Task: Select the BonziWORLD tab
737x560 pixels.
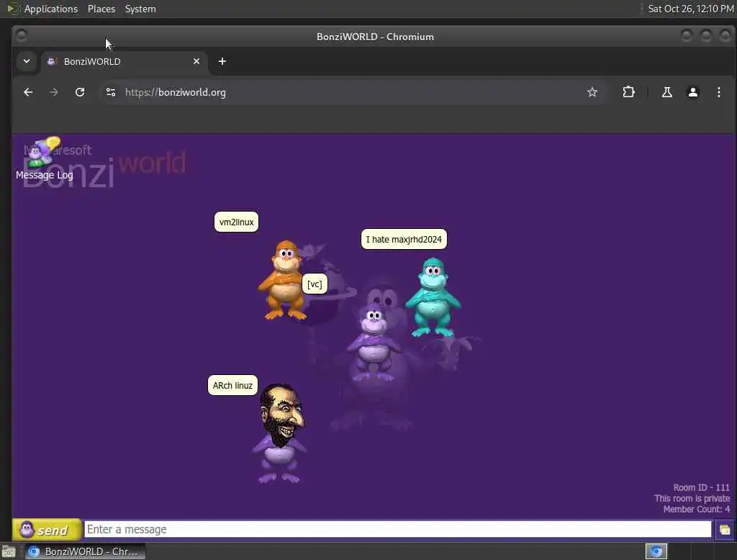Action: [x=124, y=62]
